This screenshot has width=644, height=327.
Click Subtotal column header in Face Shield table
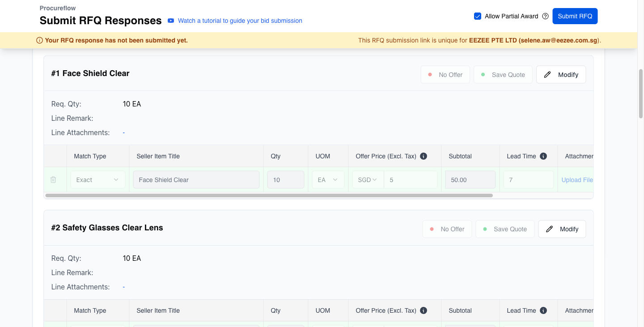click(x=460, y=156)
